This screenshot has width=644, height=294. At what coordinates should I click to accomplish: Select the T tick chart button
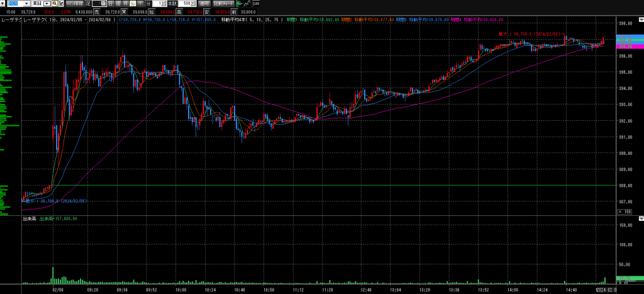[x=140, y=4]
